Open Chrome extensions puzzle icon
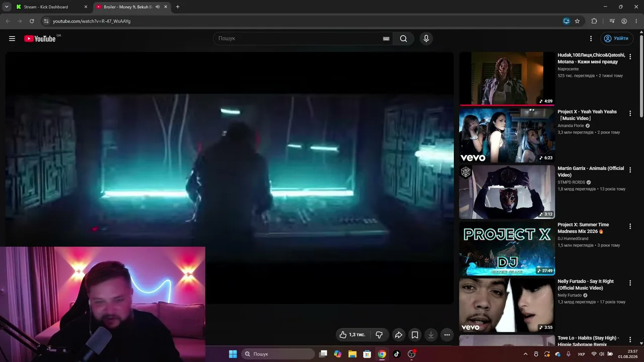The image size is (644, 362). pos(594,21)
